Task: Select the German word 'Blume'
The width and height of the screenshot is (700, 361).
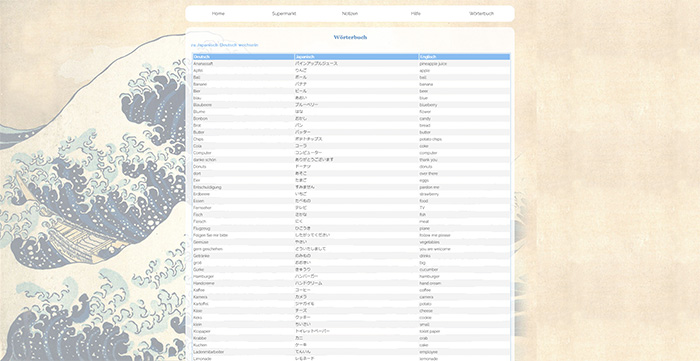Action: [x=199, y=112]
